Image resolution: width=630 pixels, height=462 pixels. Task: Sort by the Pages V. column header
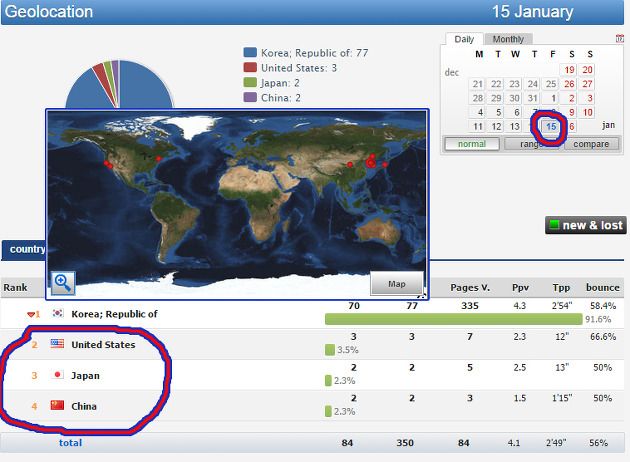470,288
